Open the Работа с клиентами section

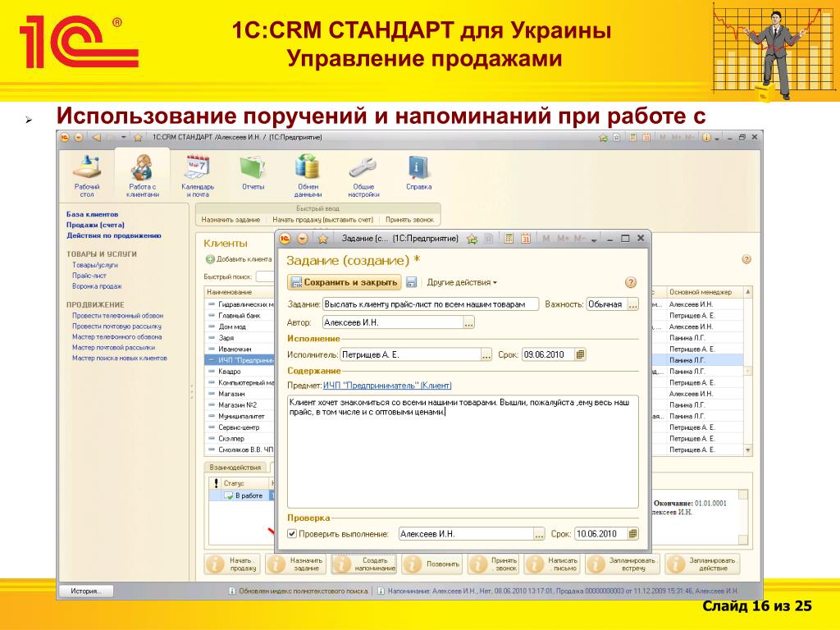coord(143,176)
